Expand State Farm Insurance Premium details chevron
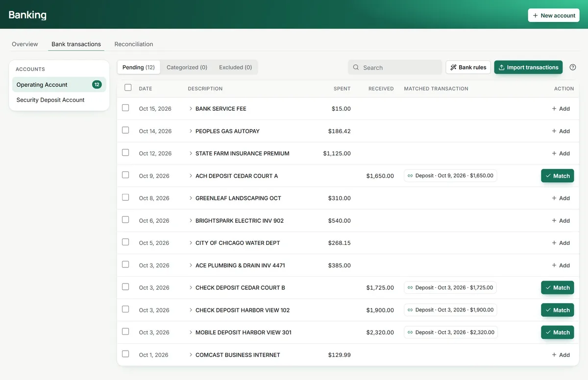588x380 pixels. click(191, 153)
